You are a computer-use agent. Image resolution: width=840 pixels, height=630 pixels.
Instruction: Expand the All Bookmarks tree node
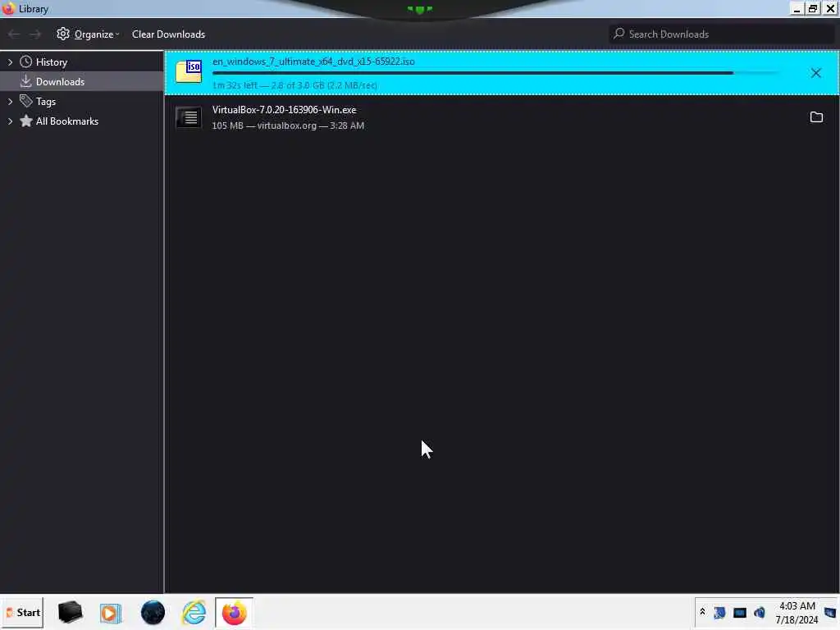10,121
